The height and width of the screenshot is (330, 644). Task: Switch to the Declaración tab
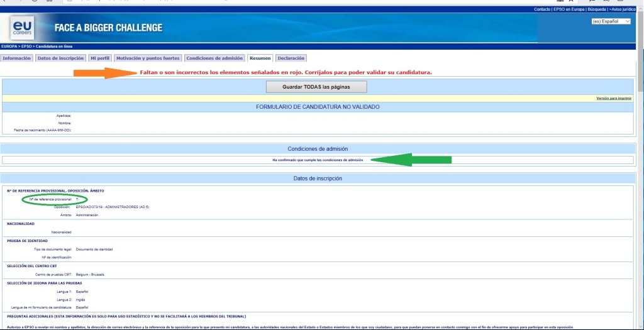click(291, 58)
